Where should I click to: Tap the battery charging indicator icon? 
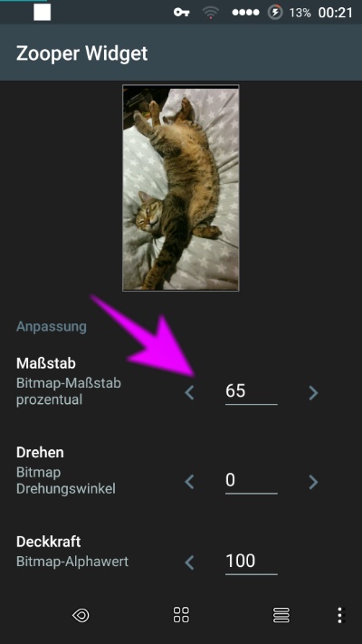coord(275,13)
